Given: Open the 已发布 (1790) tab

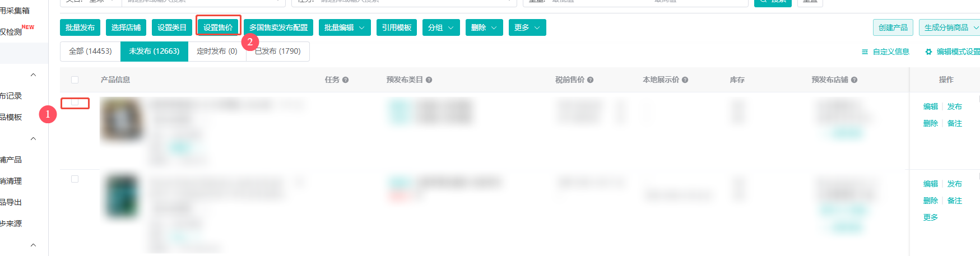Looking at the screenshot, I should 278,51.
